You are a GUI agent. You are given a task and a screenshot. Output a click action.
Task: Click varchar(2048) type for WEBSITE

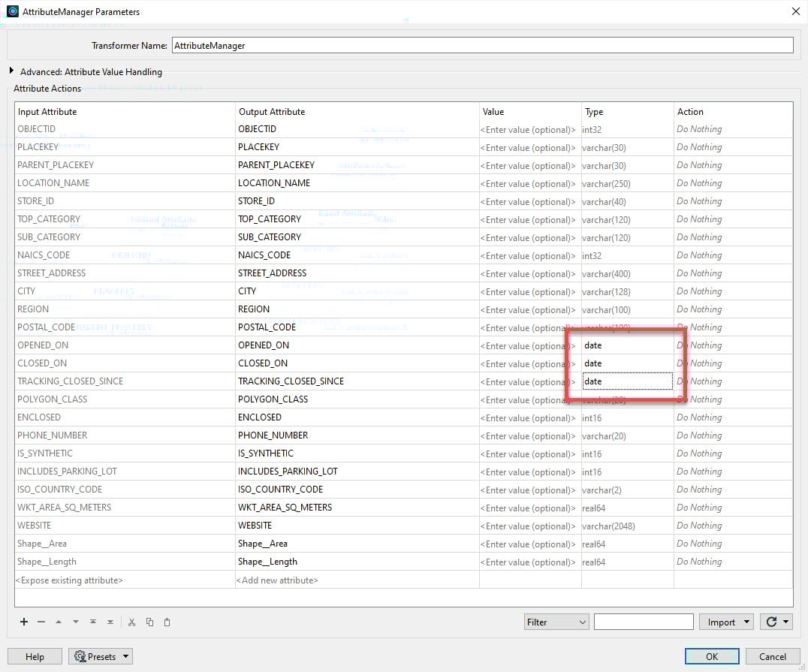pos(628,526)
